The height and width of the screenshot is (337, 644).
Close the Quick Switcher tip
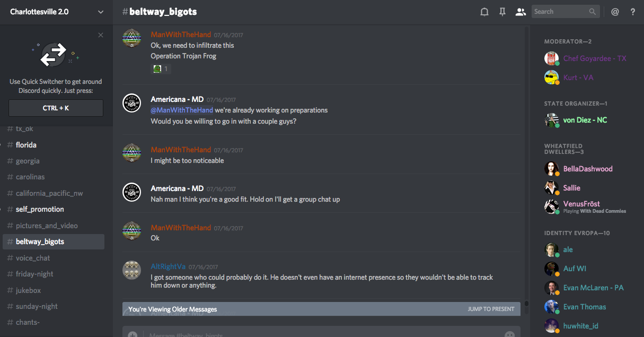tap(101, 35)
